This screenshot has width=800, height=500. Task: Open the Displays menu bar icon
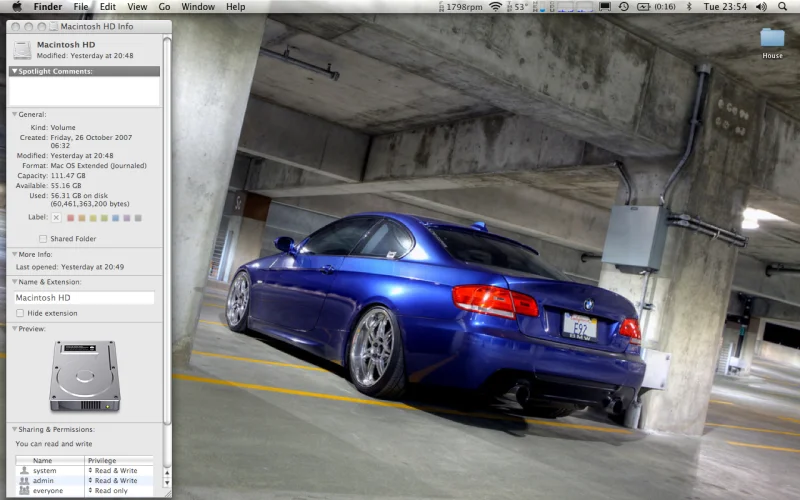(605, 7)
